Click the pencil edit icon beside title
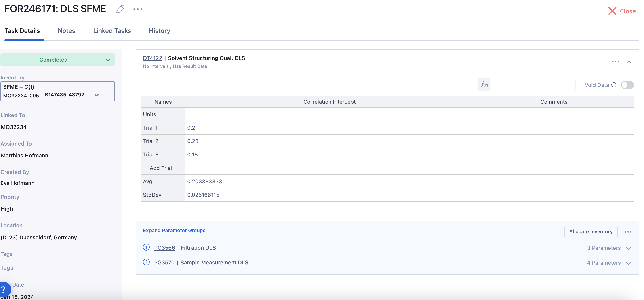 [120, 9]
